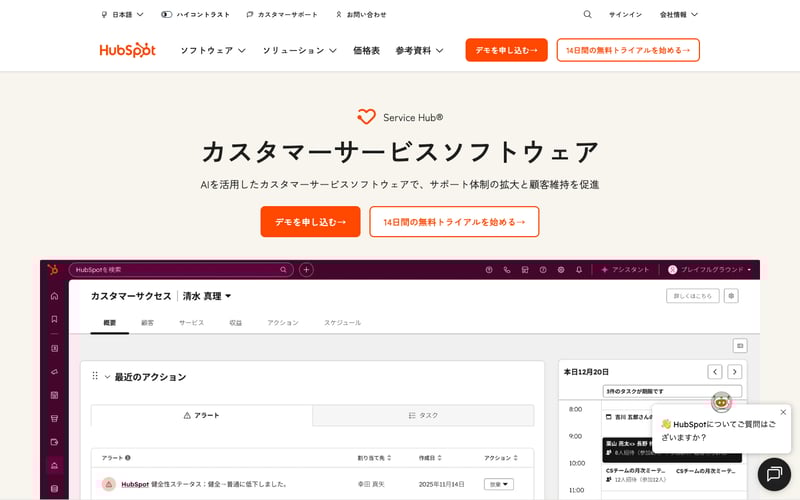Sort by アクション column header
Screen dimensions: 800x500
click(x=501, y=458)
